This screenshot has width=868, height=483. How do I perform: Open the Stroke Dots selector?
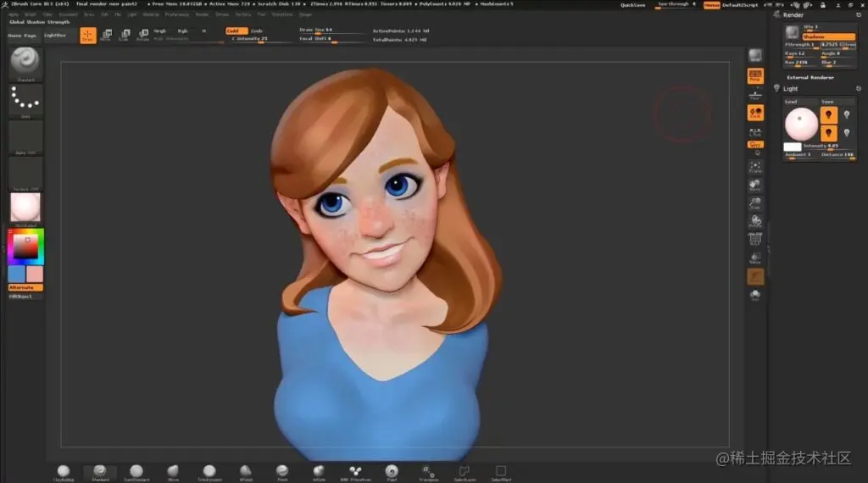coord(25,101)
